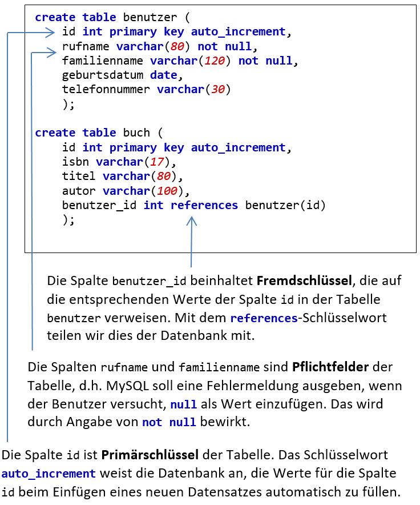420x505 pixels.
Task: Select the table name benutzer in the first create statement
Action: pyautogui.click(x=147, y=17)
